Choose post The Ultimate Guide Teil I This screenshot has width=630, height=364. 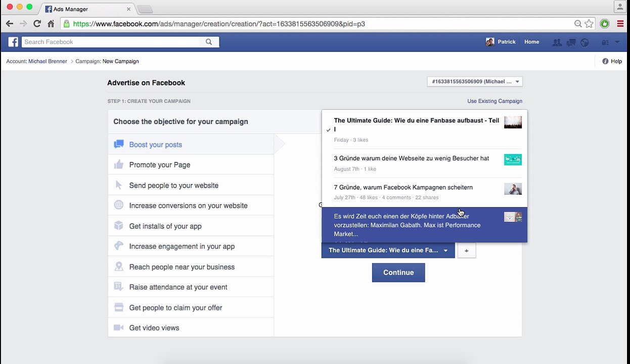[x=425, y=129]
